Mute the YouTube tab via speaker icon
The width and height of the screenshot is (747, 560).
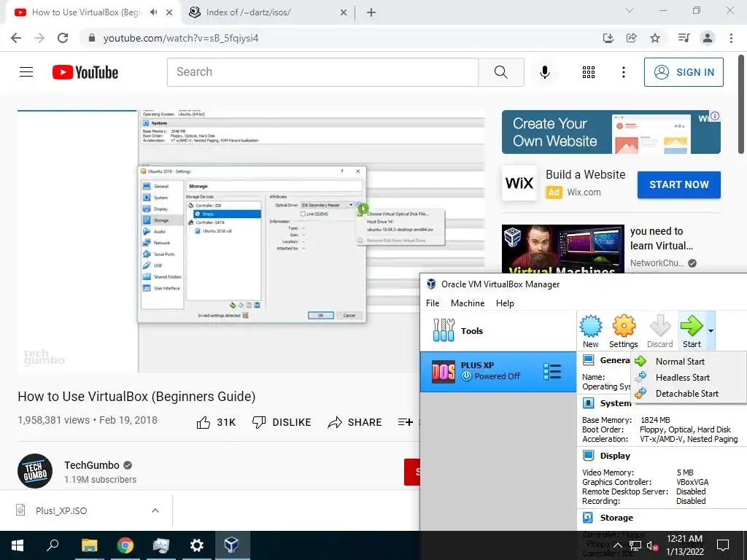[x=153, y=12]
